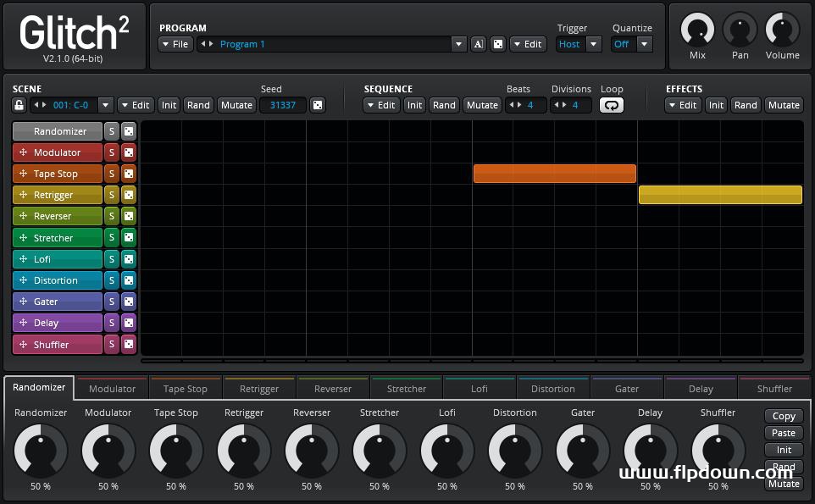Image resolution: width=815 pixels, height=504 pixels.
Task: Select the orange Tape Stop block in sequencer
Action: coord(554,174)
